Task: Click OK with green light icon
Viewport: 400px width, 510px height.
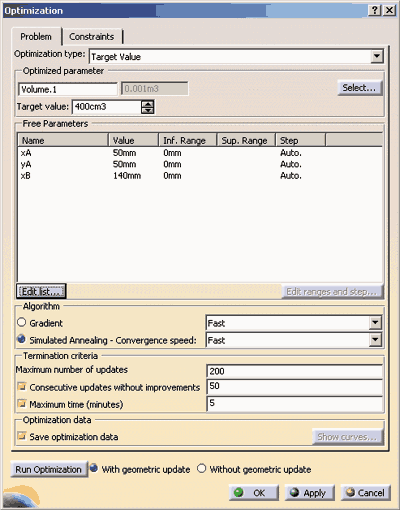Action: (254, 493)
